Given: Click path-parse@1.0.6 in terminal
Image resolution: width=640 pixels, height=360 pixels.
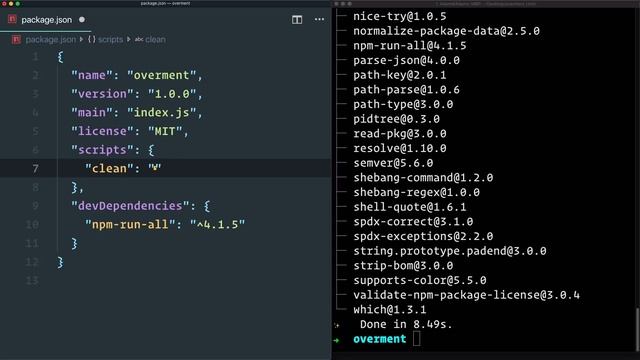Looking at the screenshot, I should tap(406, 90).
